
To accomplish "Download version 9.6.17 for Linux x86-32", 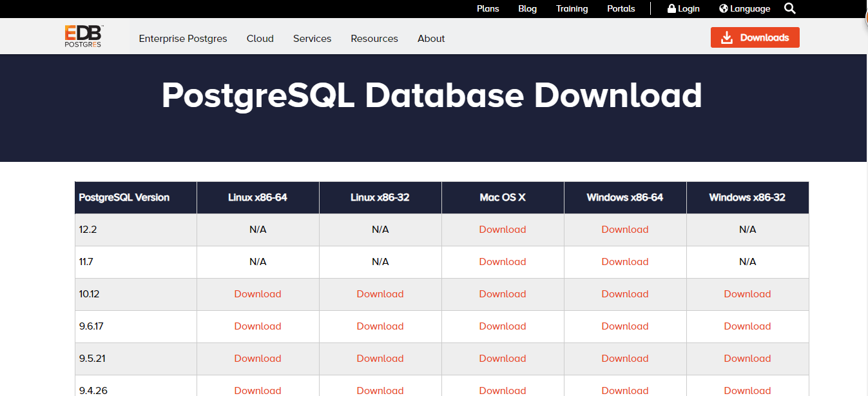I will pyautogui.click(x=380, y=326).
